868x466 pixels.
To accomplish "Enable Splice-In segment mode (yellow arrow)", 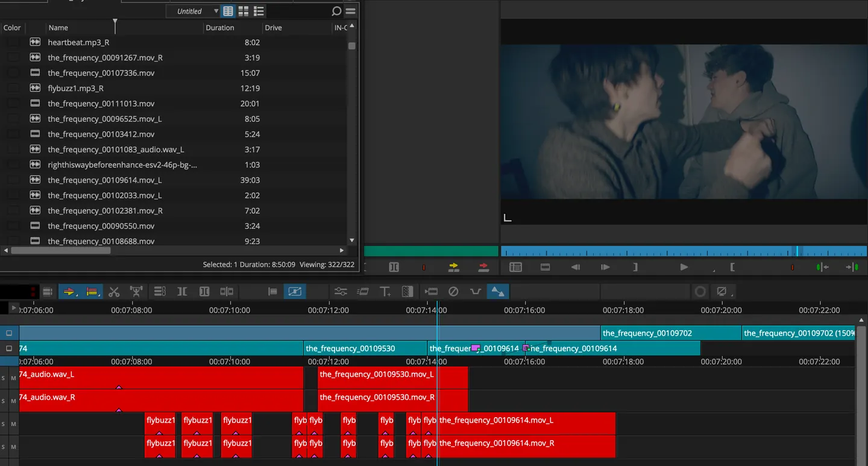I will pos(69,292).
